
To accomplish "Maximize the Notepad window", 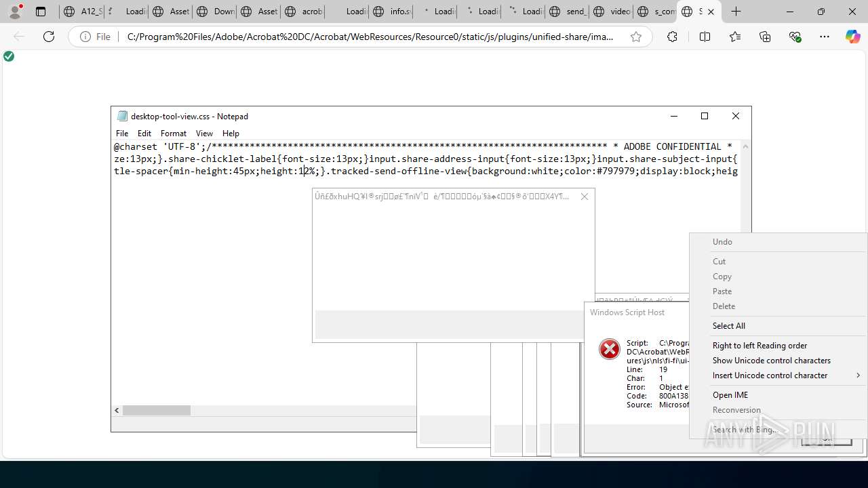I will pos(705,116).
